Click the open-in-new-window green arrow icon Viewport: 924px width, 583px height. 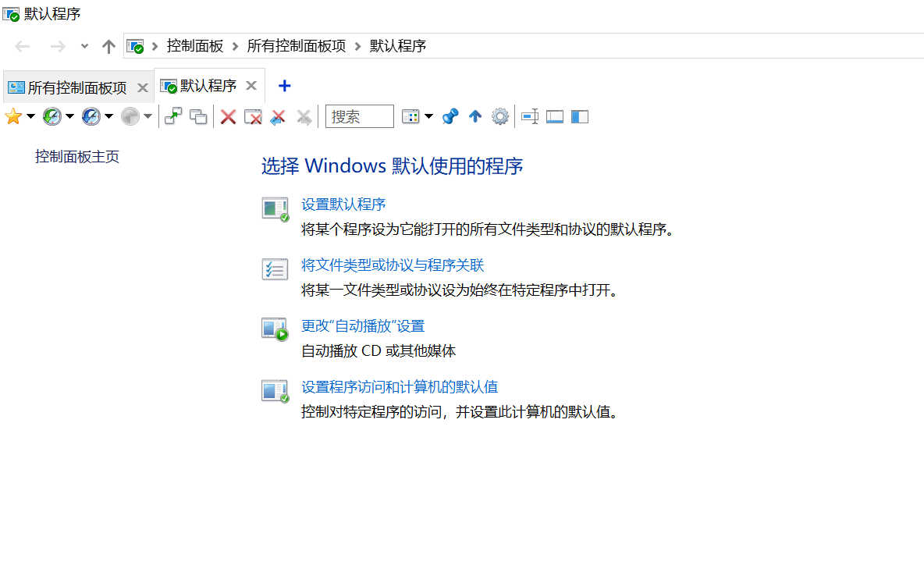173,117
